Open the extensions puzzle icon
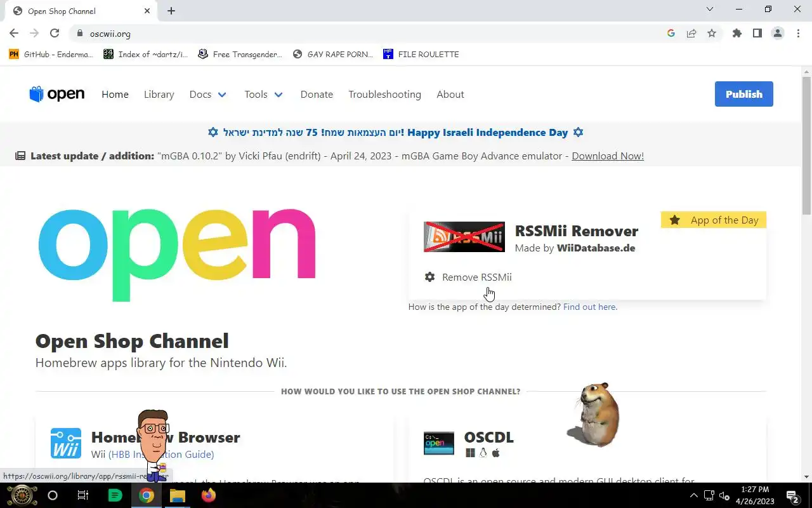 point(737,34)
